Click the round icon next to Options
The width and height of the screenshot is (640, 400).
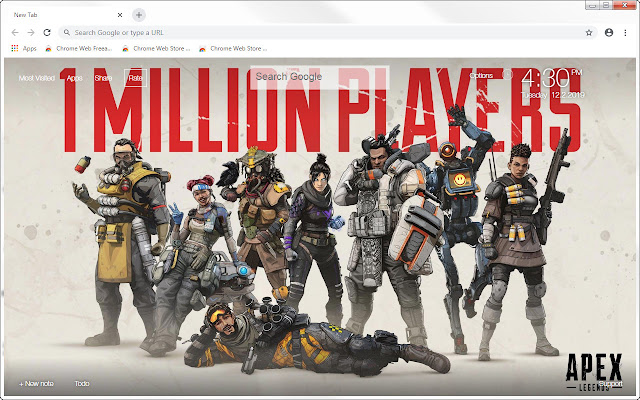507,74
